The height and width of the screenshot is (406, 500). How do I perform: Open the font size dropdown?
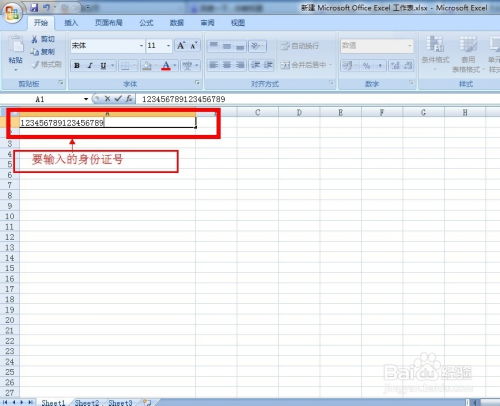click(168, 46)
